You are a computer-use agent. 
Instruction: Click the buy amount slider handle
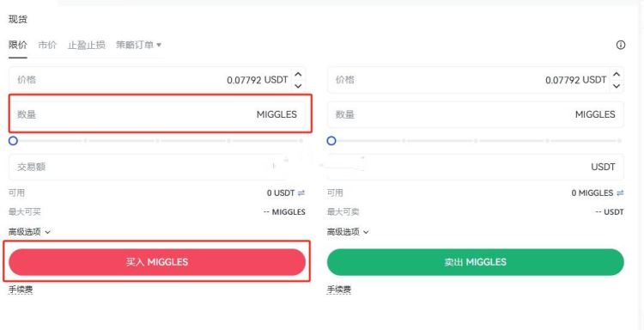(13, 141)
